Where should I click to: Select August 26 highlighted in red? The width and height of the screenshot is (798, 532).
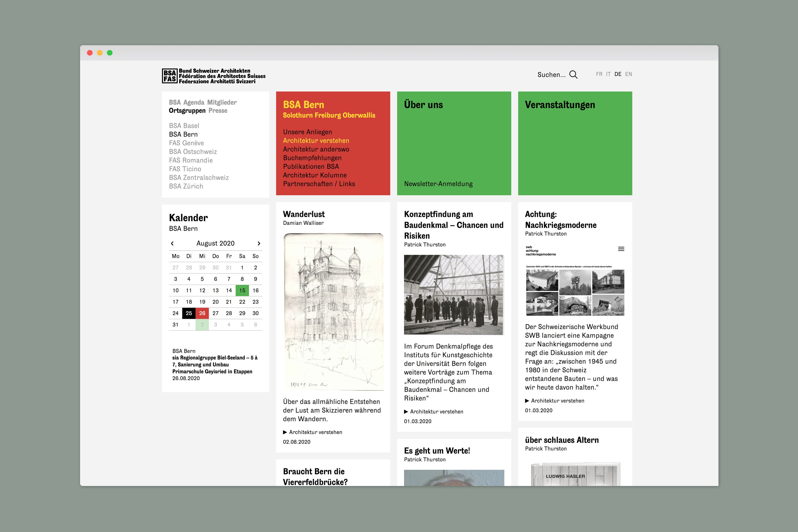coord(202,313)
